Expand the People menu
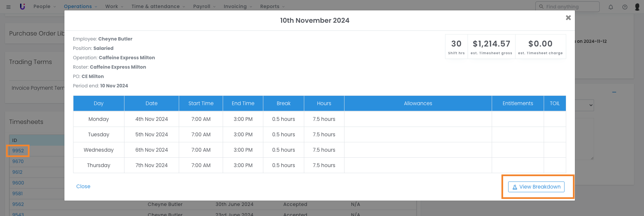Viewport: 644px width, 216px height. pos(45,6)
